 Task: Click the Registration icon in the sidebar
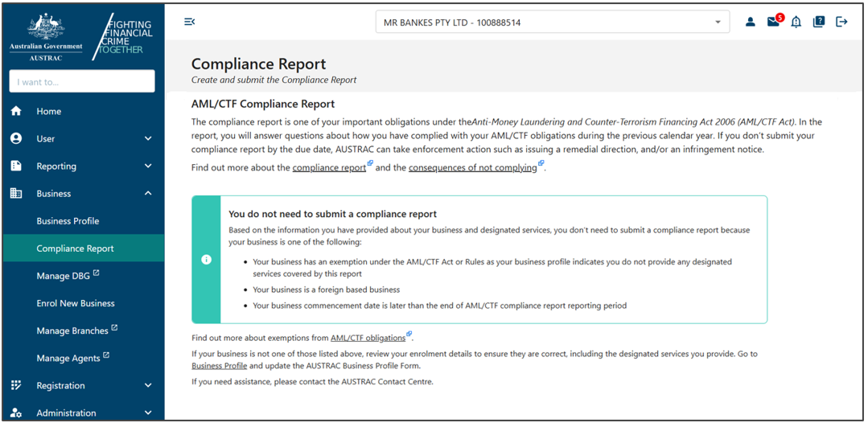pyautogui.click(x=16, y=385)
